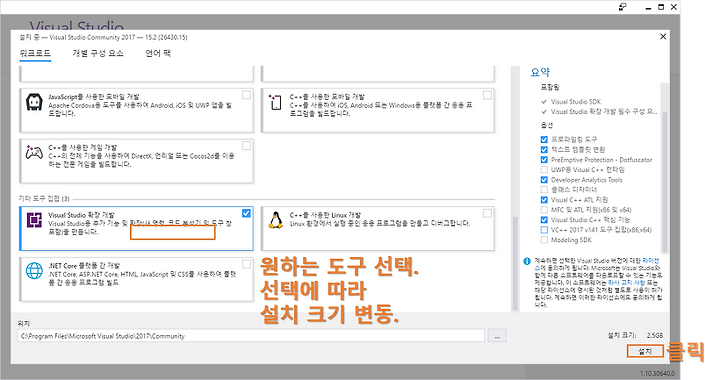Check the .NET Core cross-platform workload
720x380 pixels.
[247, 264]
